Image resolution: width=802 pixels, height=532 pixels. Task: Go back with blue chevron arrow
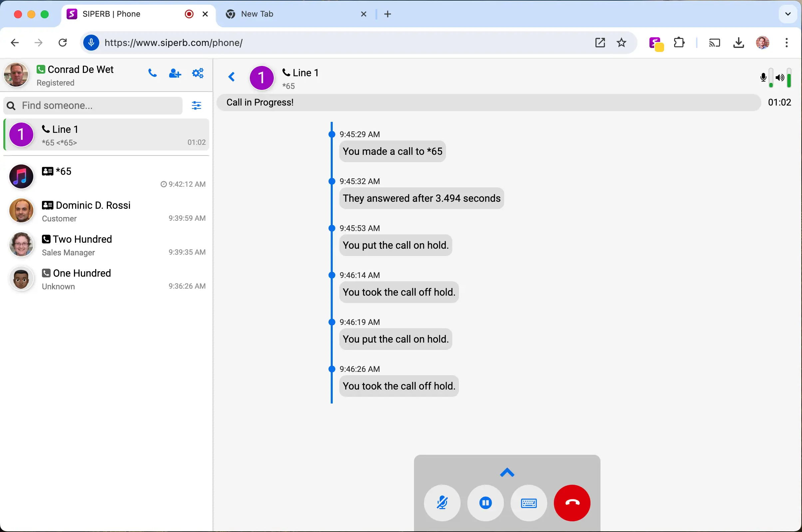232,77
